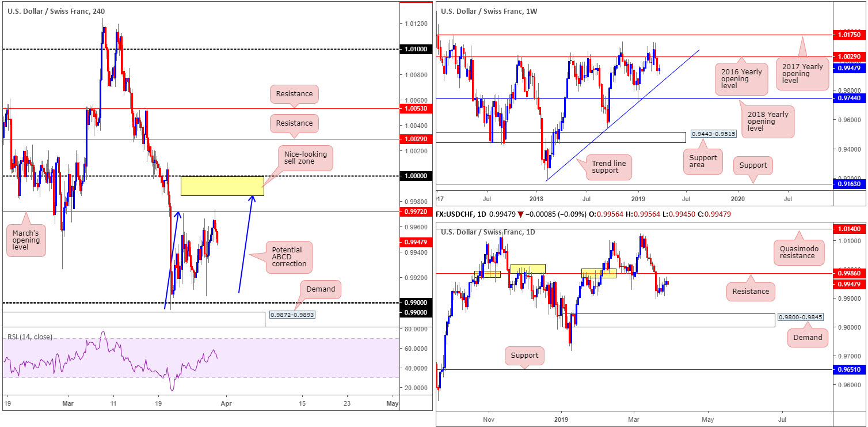Click the "2018 Yearly opening level" callout
This screenshot has height=427, width=868.
click(x=768, y=122)
